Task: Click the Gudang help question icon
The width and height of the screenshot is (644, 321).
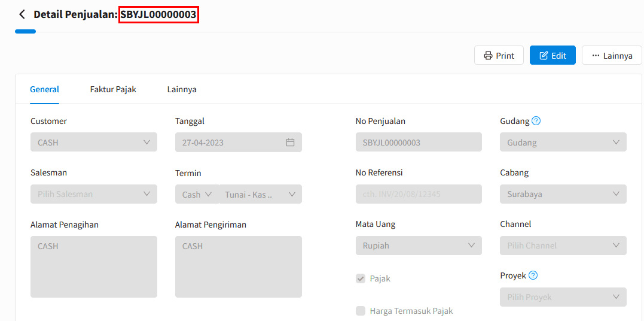Action: [536, 121]
